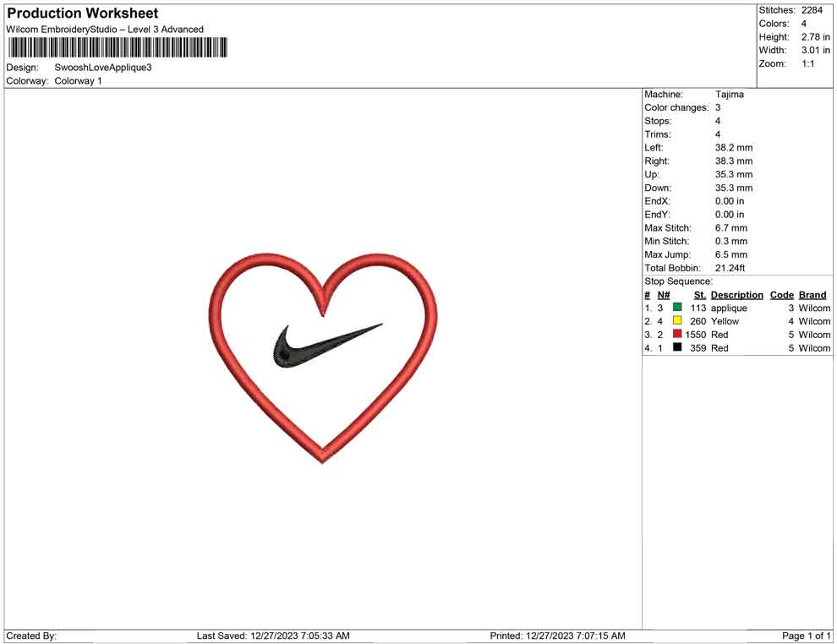Click the Total Bobbin value '21.24ft'

(730, 268)
